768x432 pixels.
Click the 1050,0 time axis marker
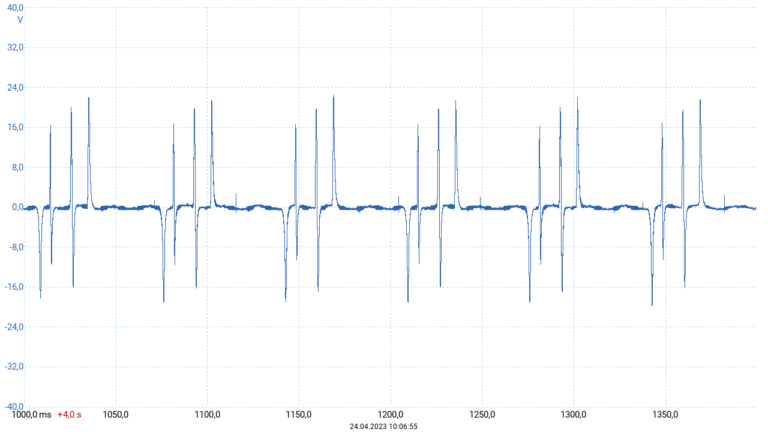tap(116, 415)
